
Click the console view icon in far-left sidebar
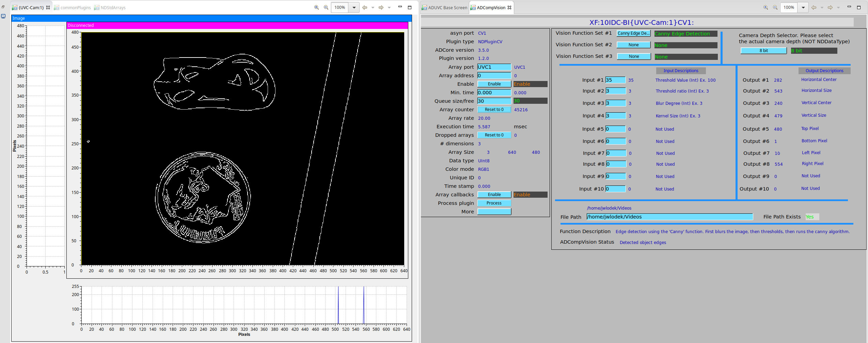click(3, 16)
